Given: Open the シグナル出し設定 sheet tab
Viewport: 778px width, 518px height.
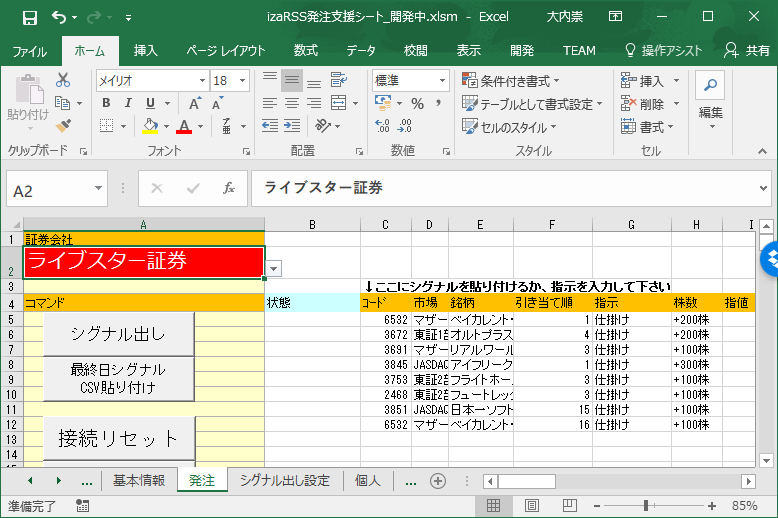Looking at the screenshot, I should [285, 481].
